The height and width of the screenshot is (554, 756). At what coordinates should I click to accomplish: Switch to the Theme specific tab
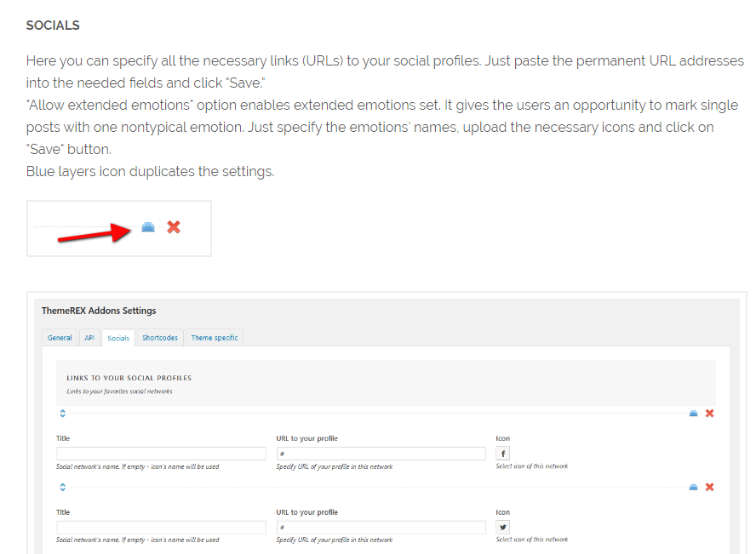215,338
